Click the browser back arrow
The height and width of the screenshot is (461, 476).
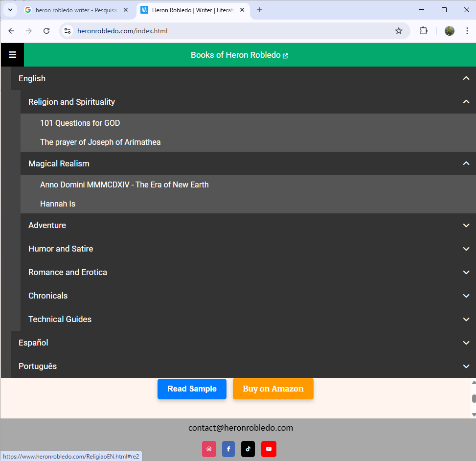point(11,31)
